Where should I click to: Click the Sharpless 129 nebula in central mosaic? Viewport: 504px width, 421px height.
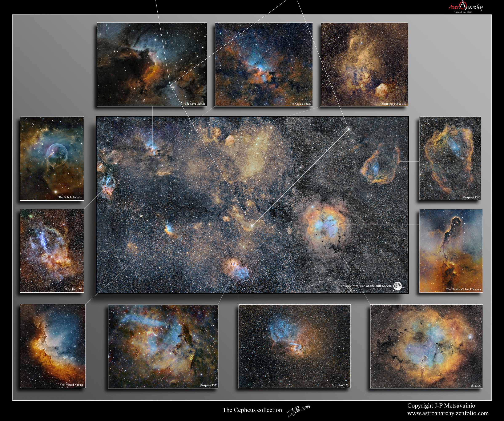380,164
